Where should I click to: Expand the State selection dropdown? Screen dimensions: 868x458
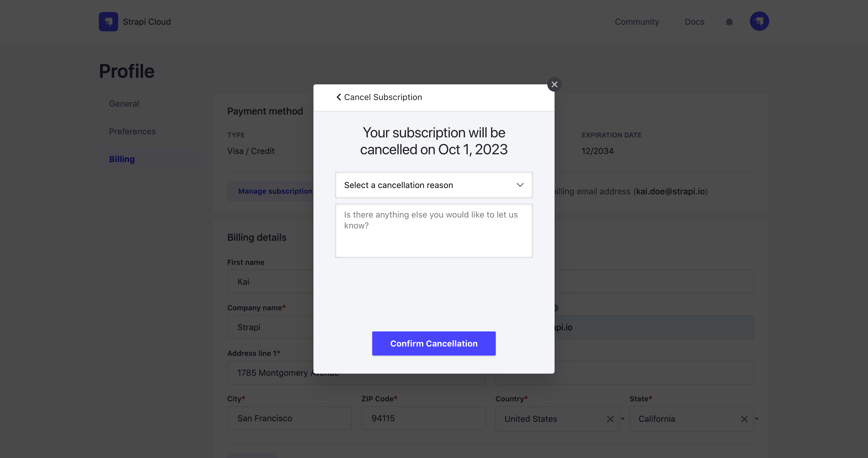pyautogui.click(x=757, y=419)
